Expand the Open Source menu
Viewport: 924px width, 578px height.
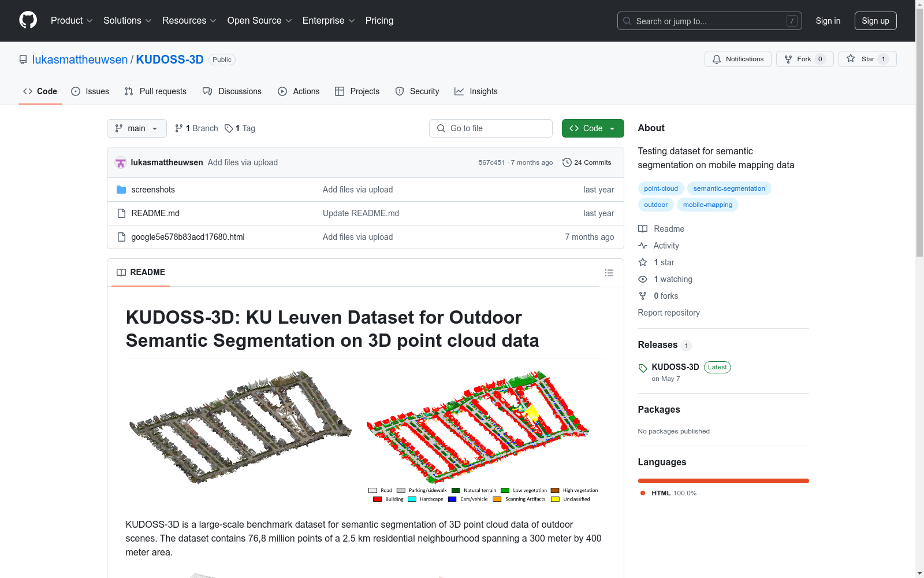[260, 20]
